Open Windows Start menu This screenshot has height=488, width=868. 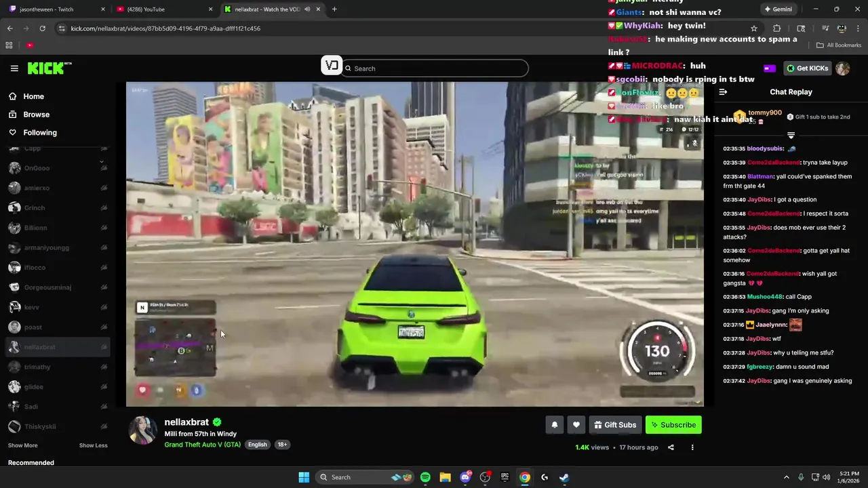point(304,477)
